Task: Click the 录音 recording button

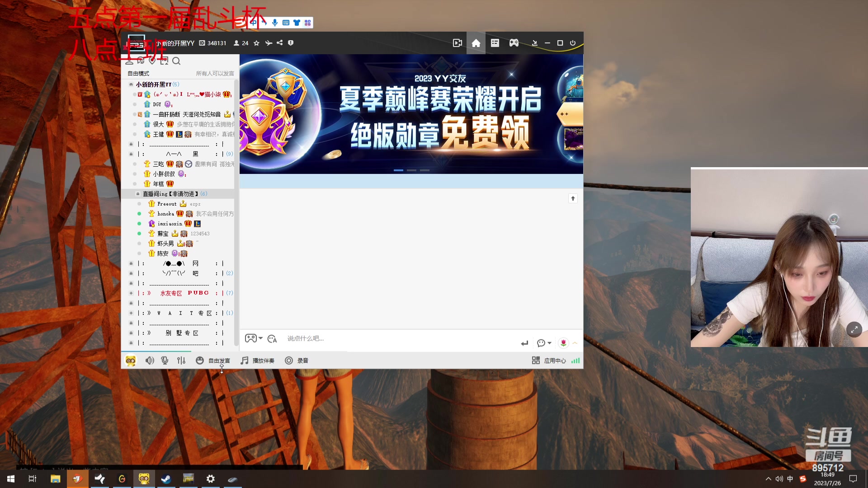Action: 297,360
